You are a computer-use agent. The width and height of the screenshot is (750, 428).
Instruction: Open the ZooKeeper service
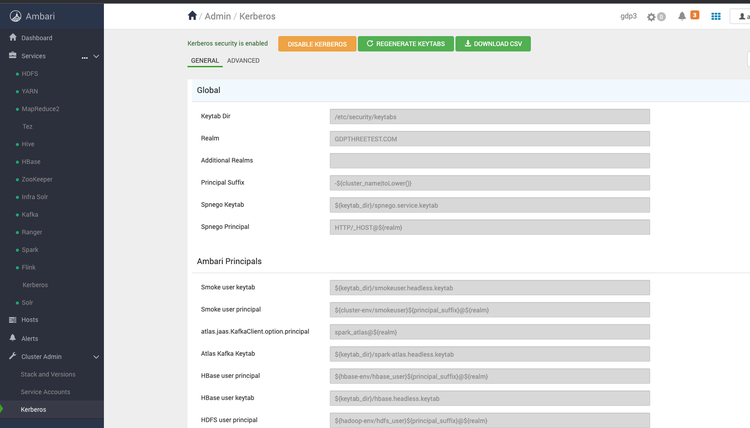[37, 179]
